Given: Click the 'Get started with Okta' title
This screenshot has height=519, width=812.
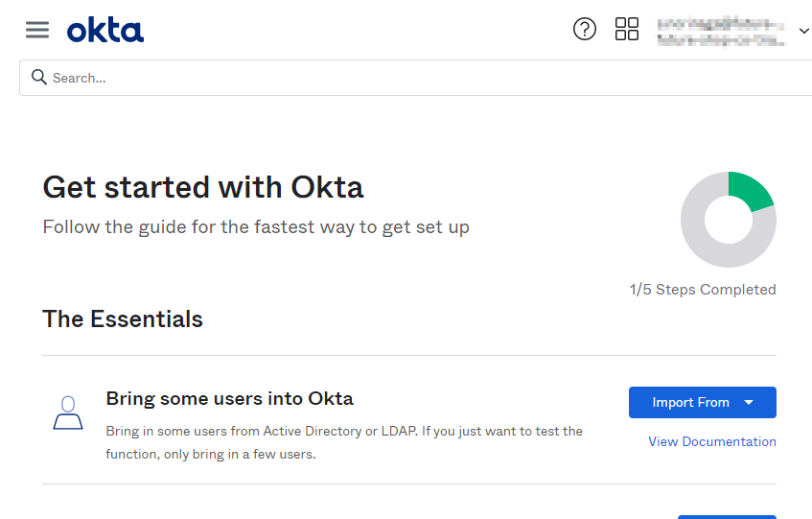Looking at the screenshot, I should 203,187.
